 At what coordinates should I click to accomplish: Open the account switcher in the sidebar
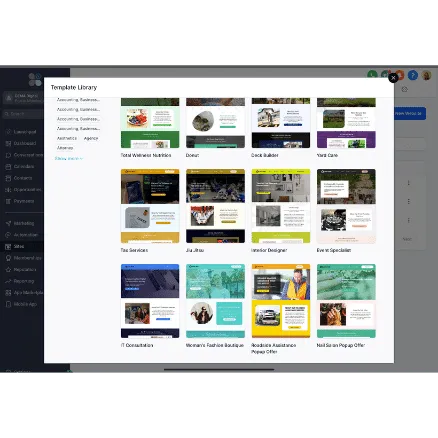[x=23, y=98]
